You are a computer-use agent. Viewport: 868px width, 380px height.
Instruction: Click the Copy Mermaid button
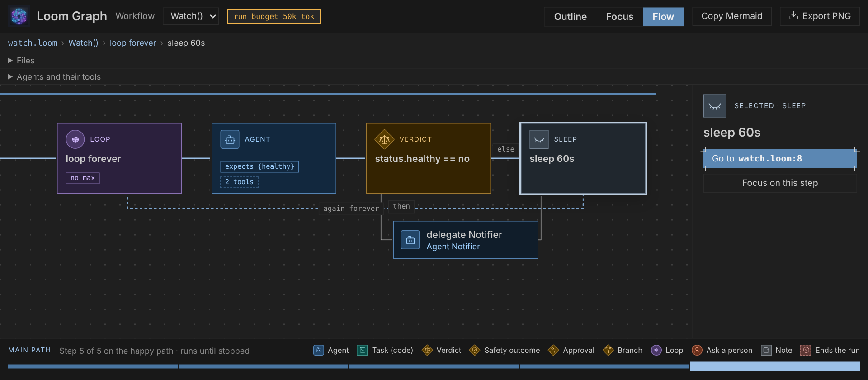[x=732, y=16]
